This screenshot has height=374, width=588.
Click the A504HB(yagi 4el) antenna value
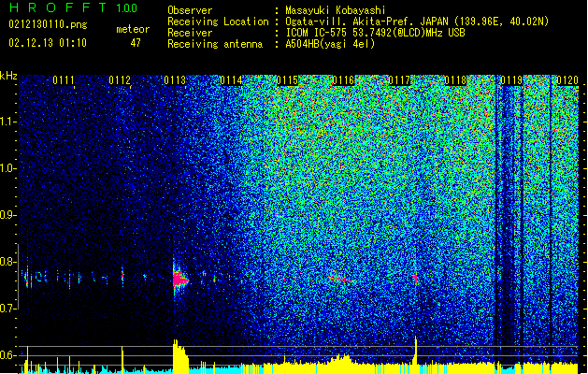(330, 44)
